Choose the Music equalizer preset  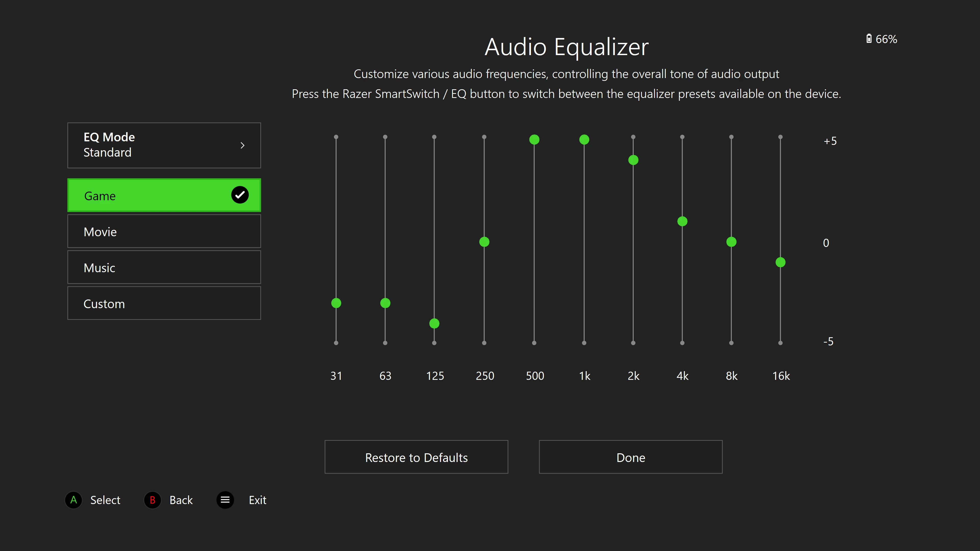click(x=164, y=267)
